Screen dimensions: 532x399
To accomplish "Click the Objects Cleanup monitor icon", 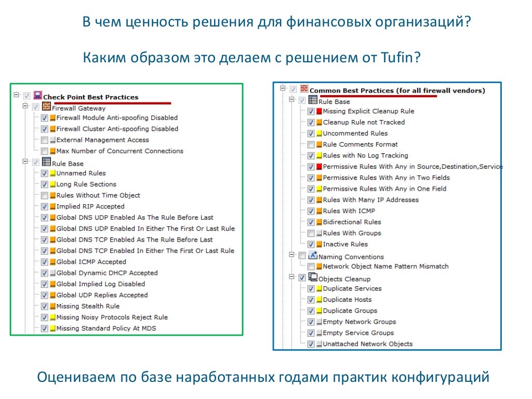I will pos(313,277).
